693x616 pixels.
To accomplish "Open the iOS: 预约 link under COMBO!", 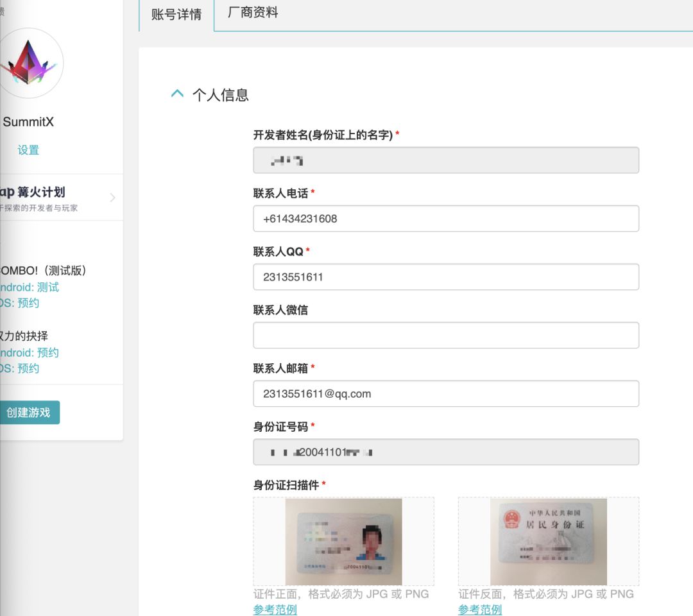I will click(19, 303).
